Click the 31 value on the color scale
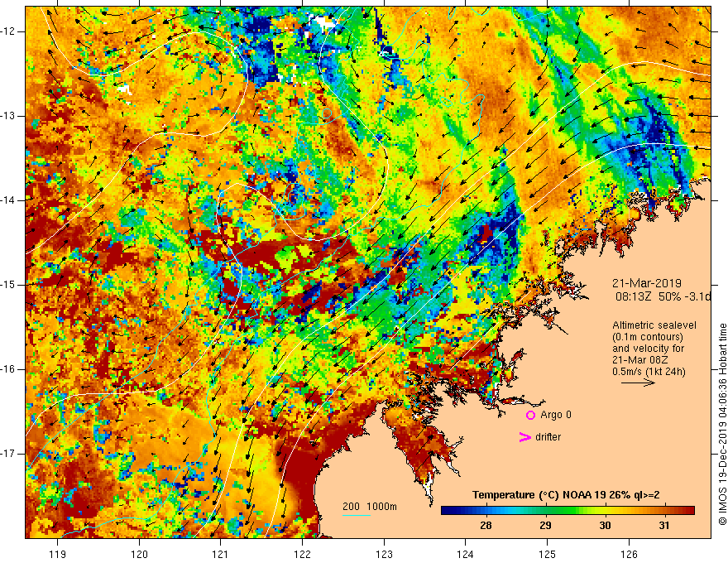This screenshot has width=728, height=563. [664, 526]
